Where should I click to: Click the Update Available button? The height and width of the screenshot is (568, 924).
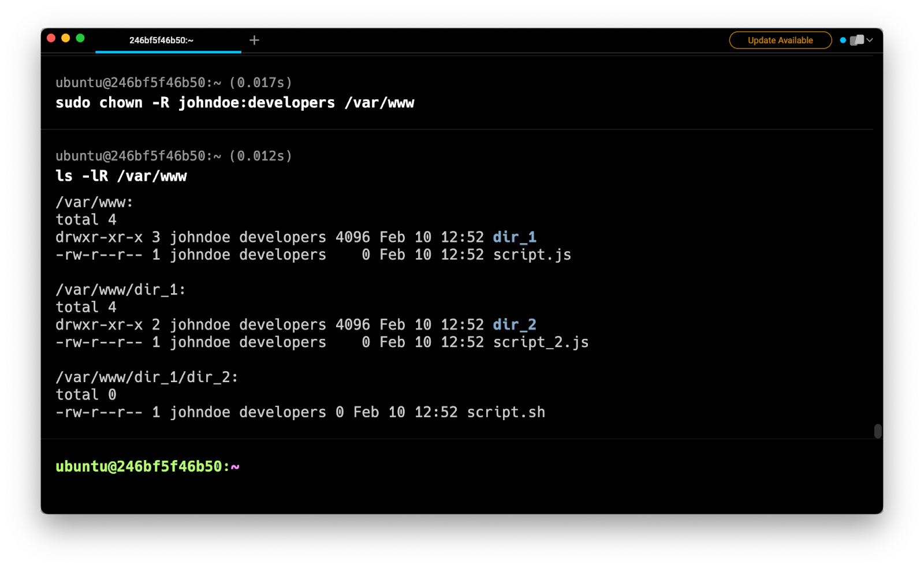point(780,40)
